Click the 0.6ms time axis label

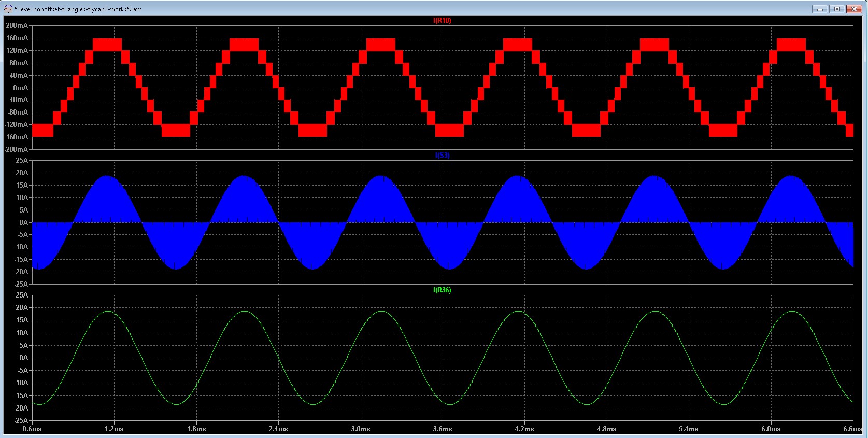point(32,429)
